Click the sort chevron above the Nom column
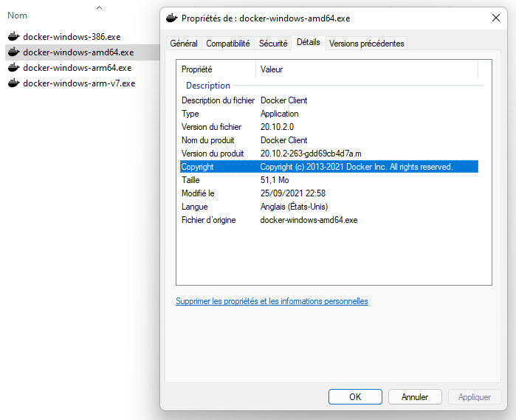516x420 pixels. click(x=100, y=7)
